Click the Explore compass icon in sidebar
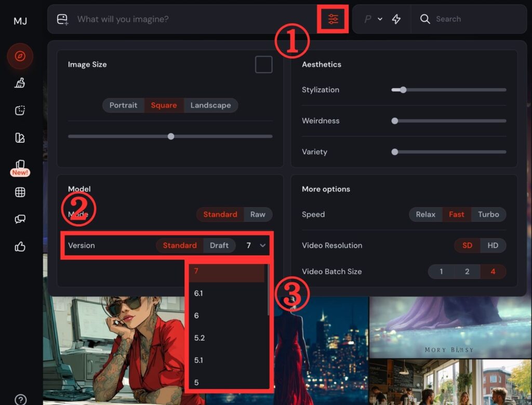 click(20, 56)
